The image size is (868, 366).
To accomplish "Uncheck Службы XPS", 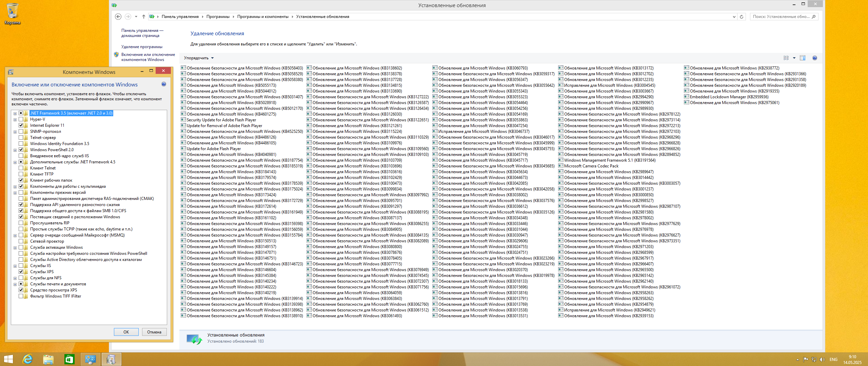I will click(x=21, y=272).
